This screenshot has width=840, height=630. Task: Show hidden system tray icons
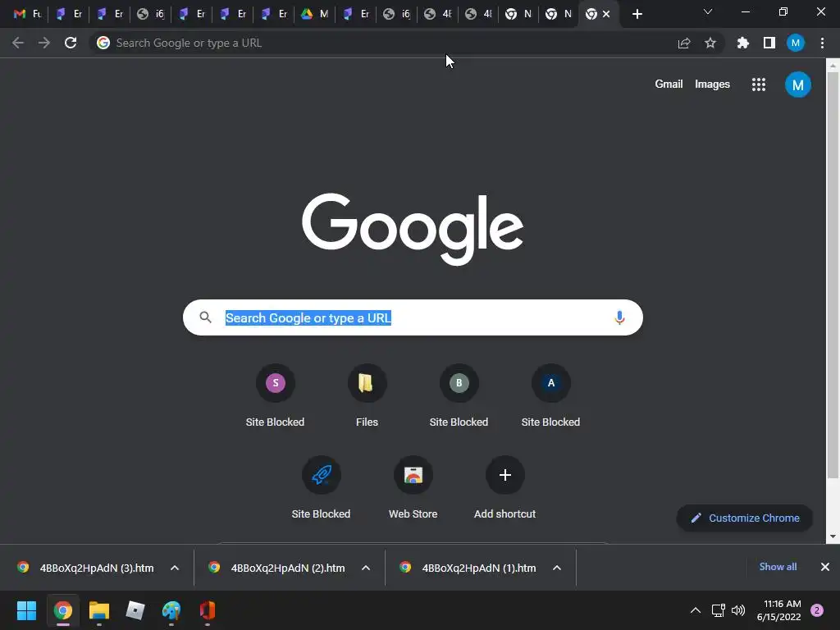tap(696, 610)
